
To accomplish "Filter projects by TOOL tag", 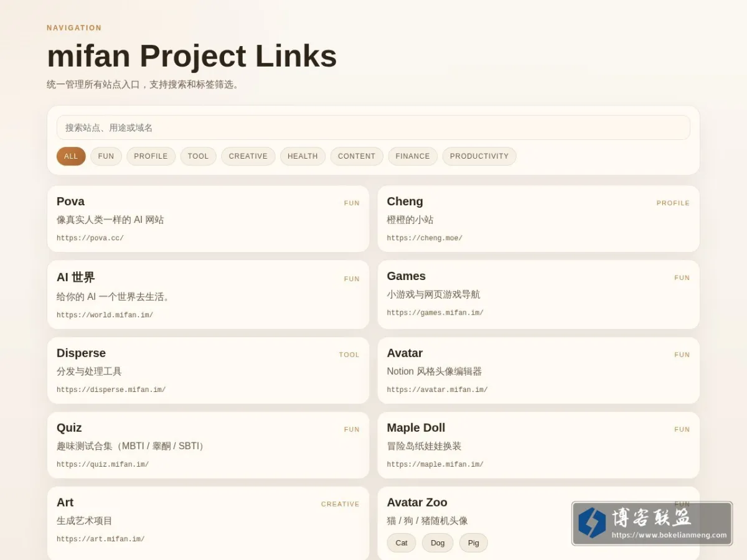I will [x=198, y=156].
